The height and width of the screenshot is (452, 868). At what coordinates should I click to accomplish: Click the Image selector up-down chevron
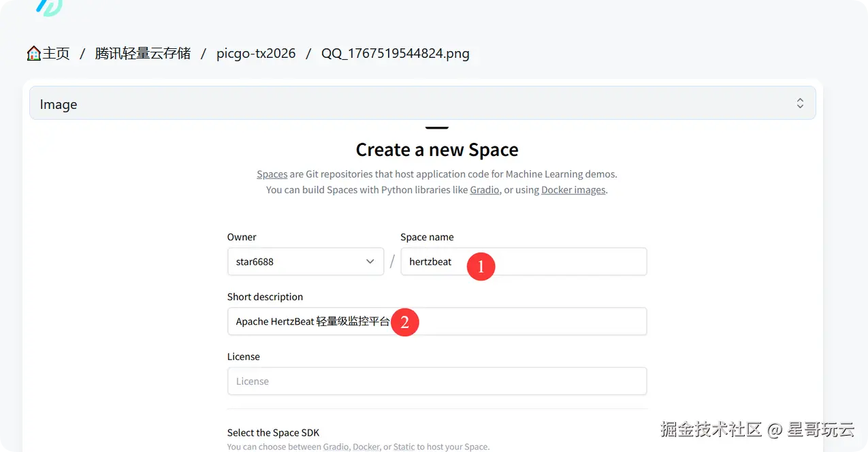coord(800,103)
